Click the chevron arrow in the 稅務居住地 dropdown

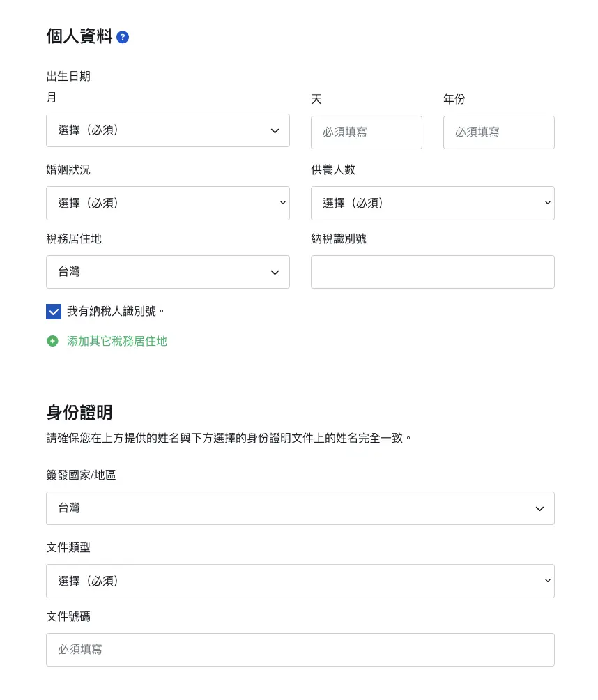click(275, 272)
